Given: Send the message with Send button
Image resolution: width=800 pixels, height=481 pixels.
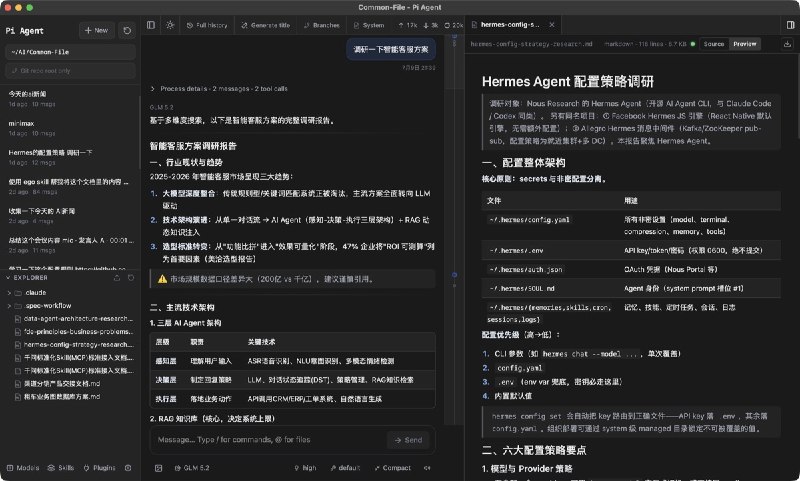Looking at the screenshot, I should tap(408, 440).
